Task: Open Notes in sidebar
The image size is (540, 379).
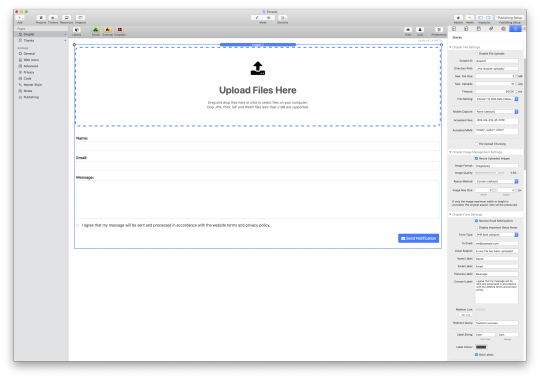Action: pos(28,91)
